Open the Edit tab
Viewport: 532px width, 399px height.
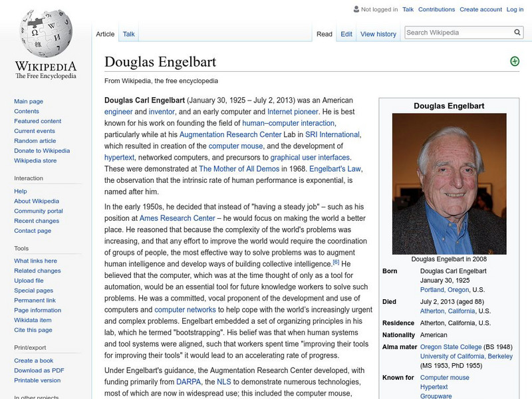point(346,34)
